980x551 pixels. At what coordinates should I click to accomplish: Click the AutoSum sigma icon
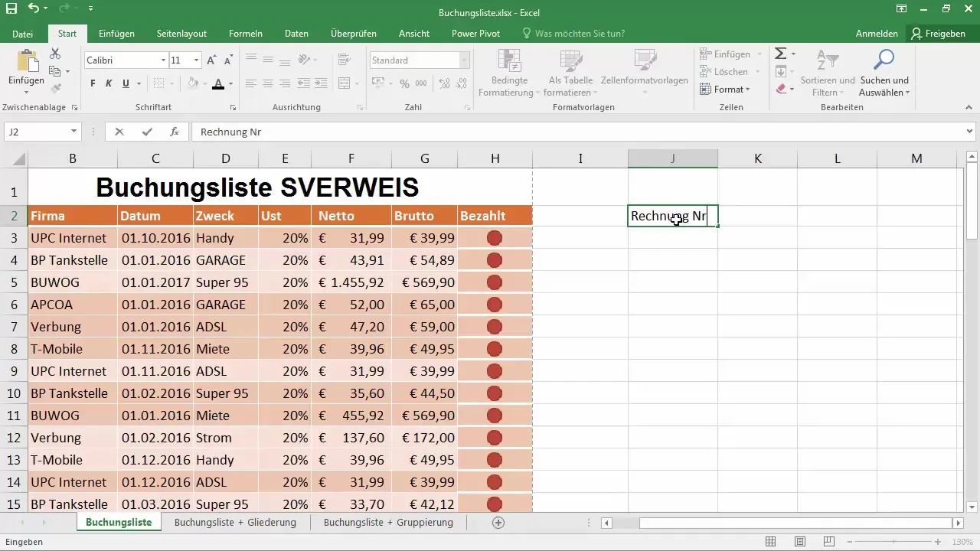[x=780, y=54]
